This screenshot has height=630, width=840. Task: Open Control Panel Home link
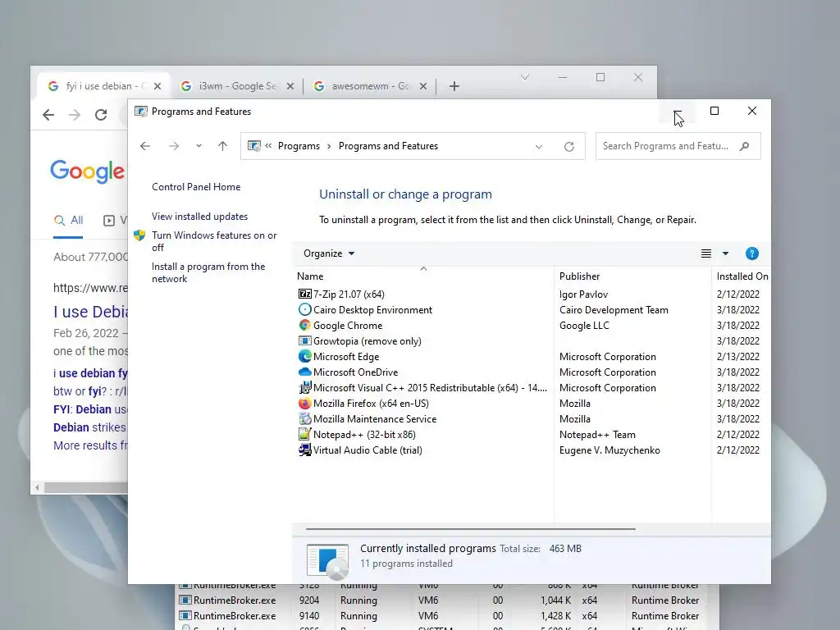[x=196, y=187]
